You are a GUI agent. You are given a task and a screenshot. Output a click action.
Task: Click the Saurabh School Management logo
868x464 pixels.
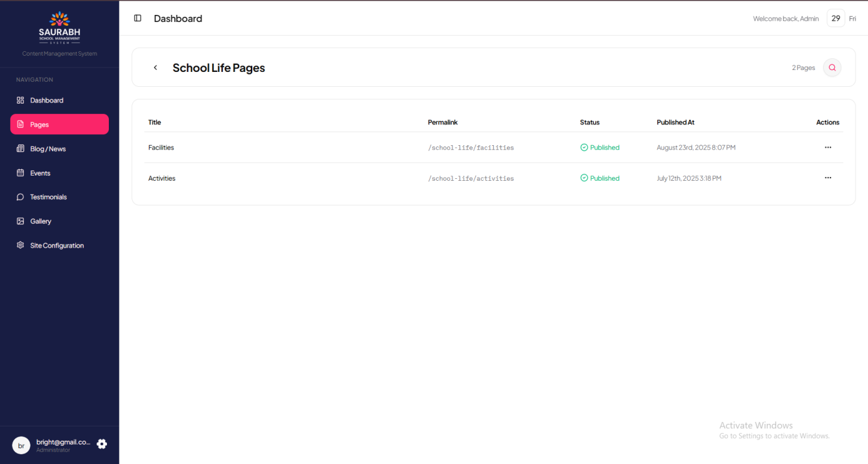pos(60,29)
